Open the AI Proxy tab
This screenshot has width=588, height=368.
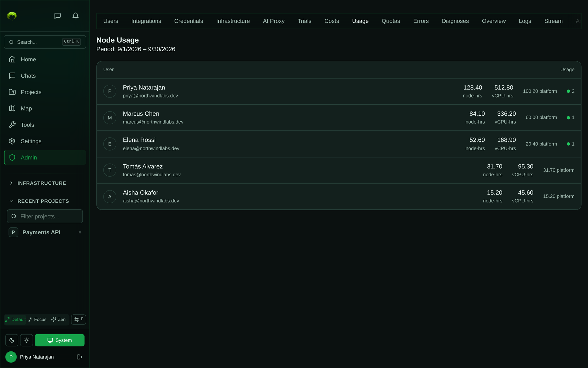click(273, 21)
